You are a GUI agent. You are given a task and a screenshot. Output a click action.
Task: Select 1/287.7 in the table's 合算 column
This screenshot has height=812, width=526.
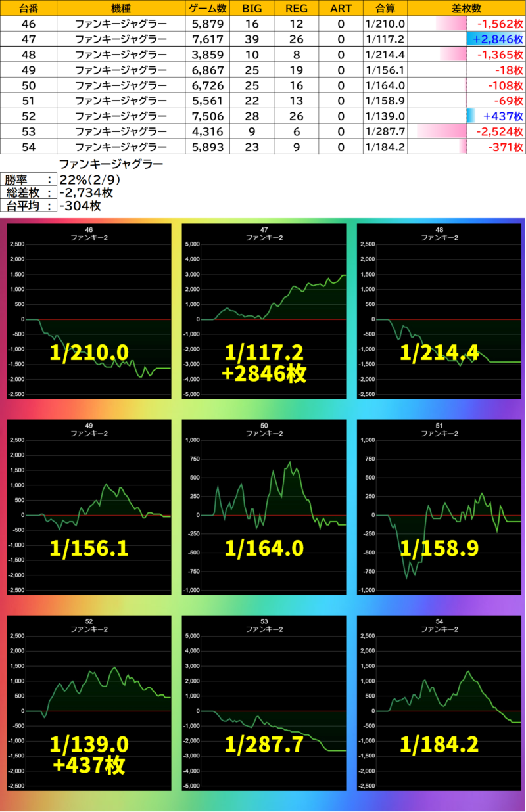tap(385, 131)
